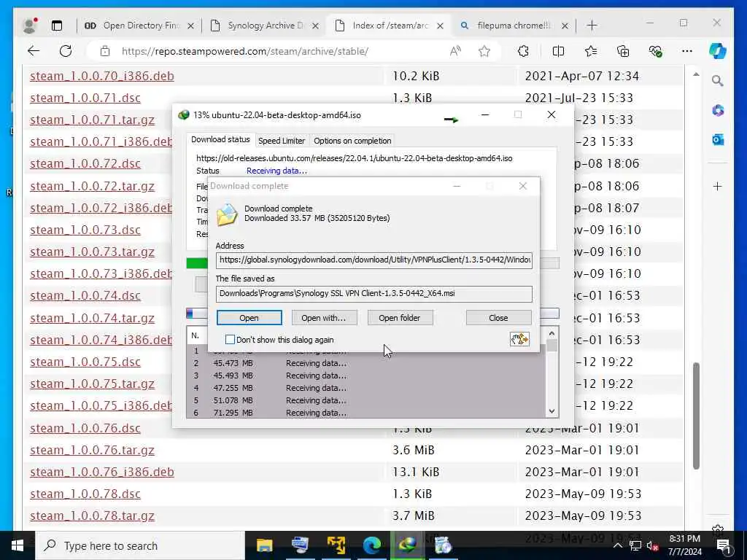Viewport: 747px width, 560px height.
Task: Click the green ubuntu download progress bar
Action: tap(197, 263)
